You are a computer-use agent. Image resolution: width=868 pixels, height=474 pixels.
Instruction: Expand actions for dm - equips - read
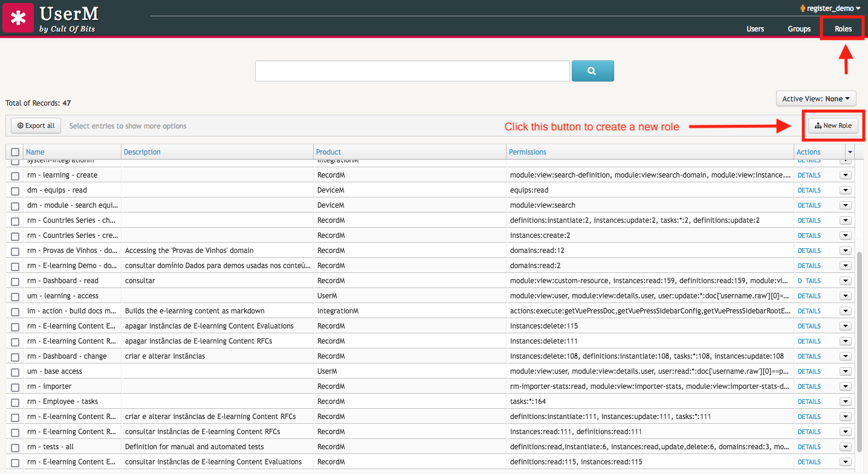click(846, 190)
